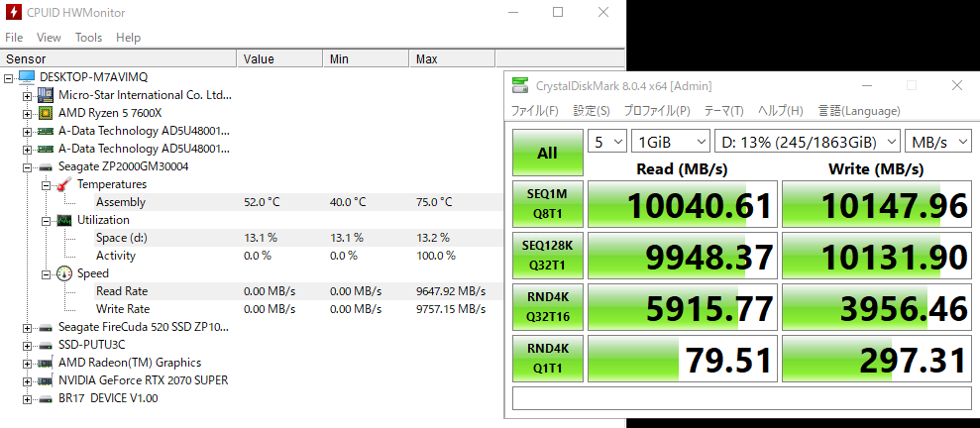The image size is (980, 428).
Task: Start the RND4K Q32T16 test
Action: click(548, 307)
